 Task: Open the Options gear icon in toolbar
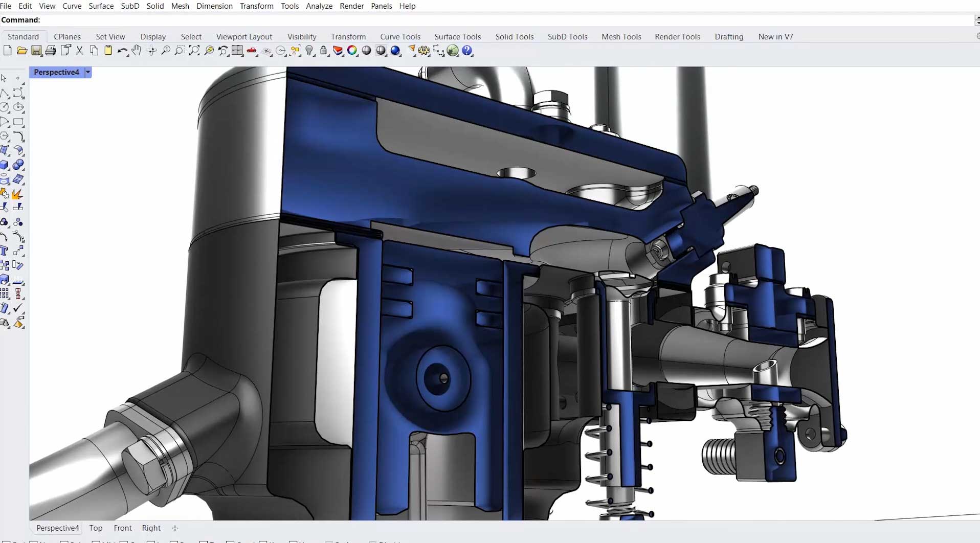click(424, 51)
